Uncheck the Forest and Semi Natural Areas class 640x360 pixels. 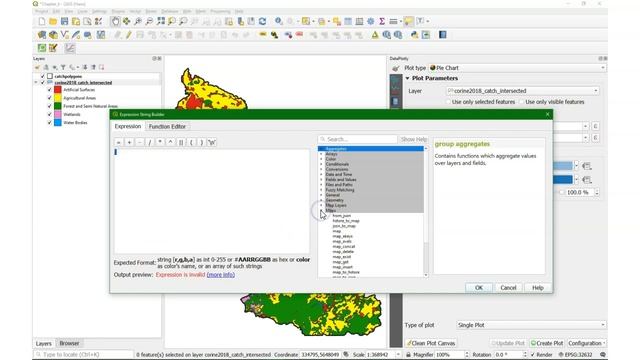tap(49, 106)
